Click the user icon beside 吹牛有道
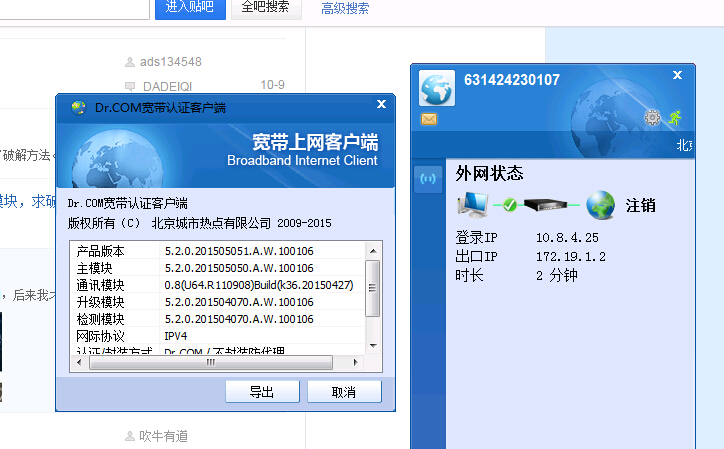The image size is (724, 449). click(130, 436)
